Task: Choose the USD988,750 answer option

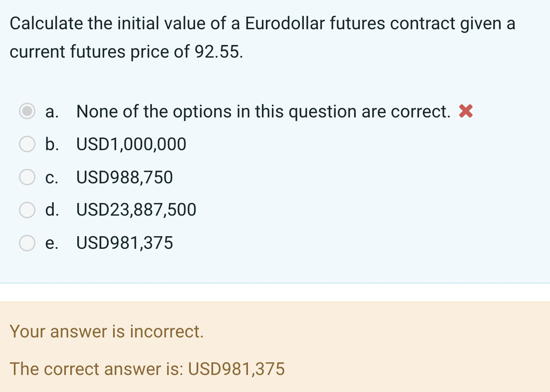Action: pos(124,177)
